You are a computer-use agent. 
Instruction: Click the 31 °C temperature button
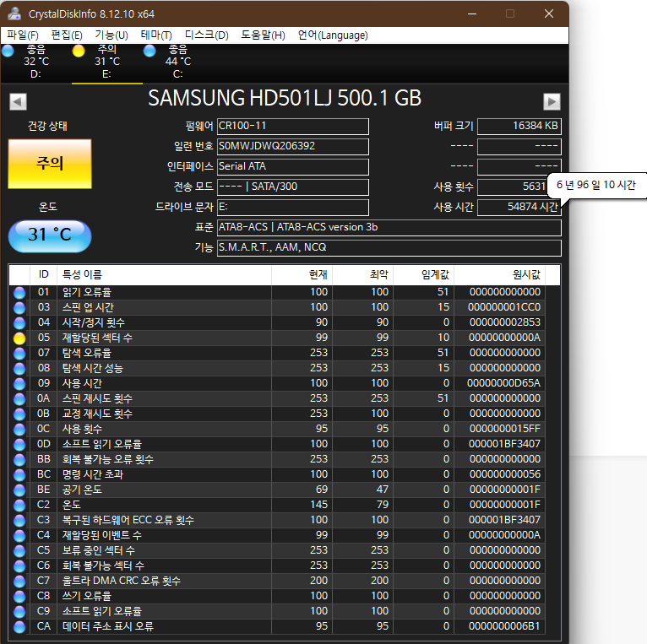click(50, 235)
